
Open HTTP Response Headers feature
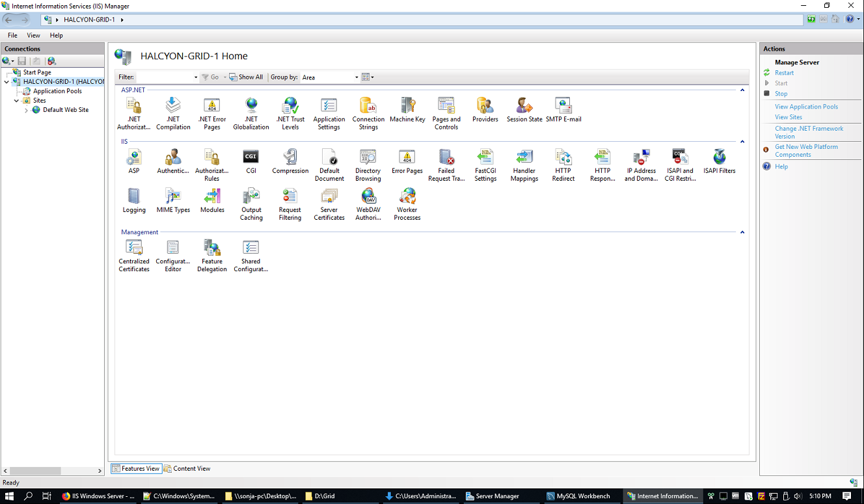pyautogui.click(x=602, y=165)
